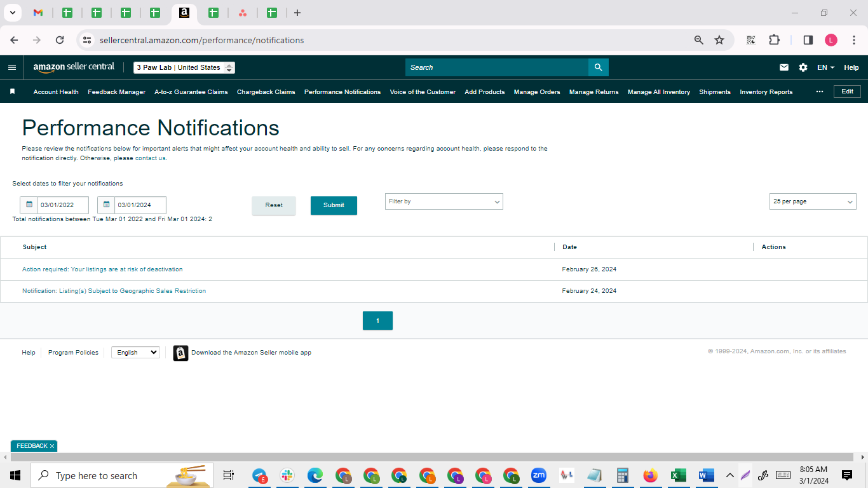Click the Seller Central search box

497,67
